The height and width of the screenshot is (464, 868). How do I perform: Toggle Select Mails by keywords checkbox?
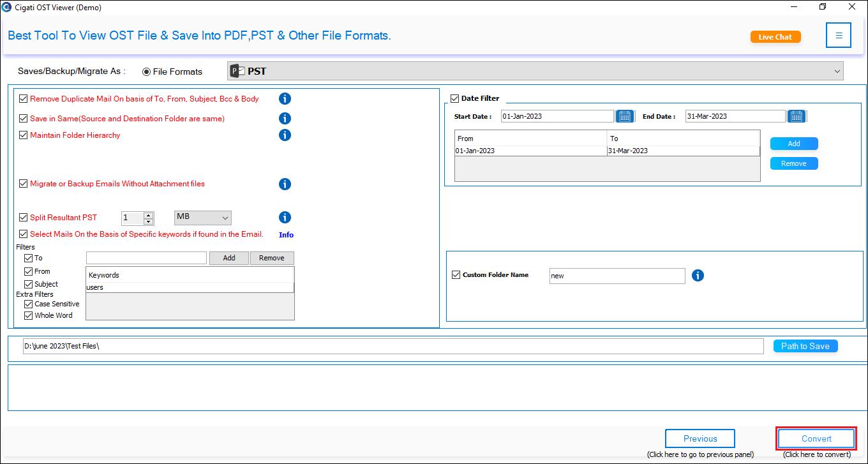[24, 234]
